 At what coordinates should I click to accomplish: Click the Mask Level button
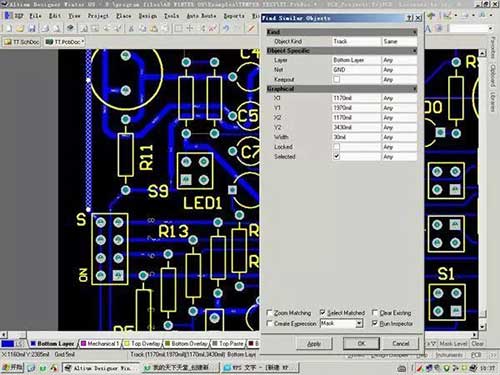click(453, 343)
